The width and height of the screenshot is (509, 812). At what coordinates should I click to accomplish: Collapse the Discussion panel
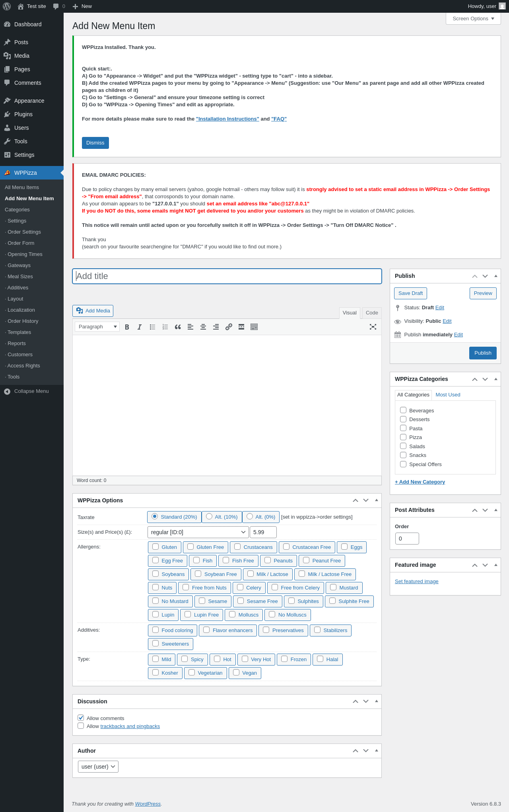[377, 701]
